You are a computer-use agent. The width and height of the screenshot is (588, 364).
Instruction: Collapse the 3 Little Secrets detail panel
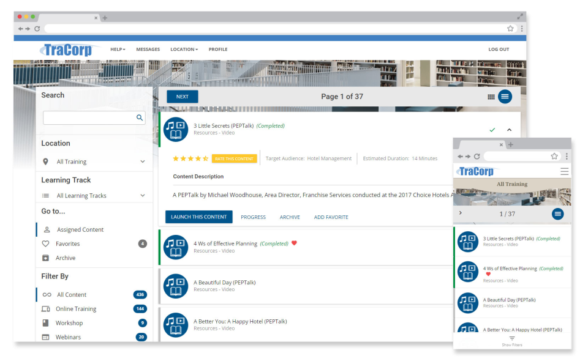pos(509,130)
